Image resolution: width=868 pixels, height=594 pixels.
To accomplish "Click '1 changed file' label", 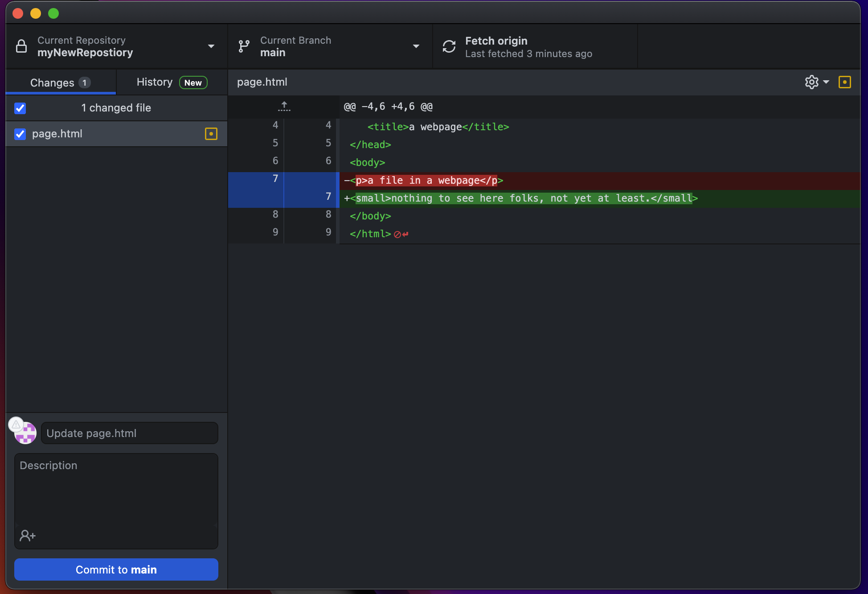I will [x=116, y=108].
